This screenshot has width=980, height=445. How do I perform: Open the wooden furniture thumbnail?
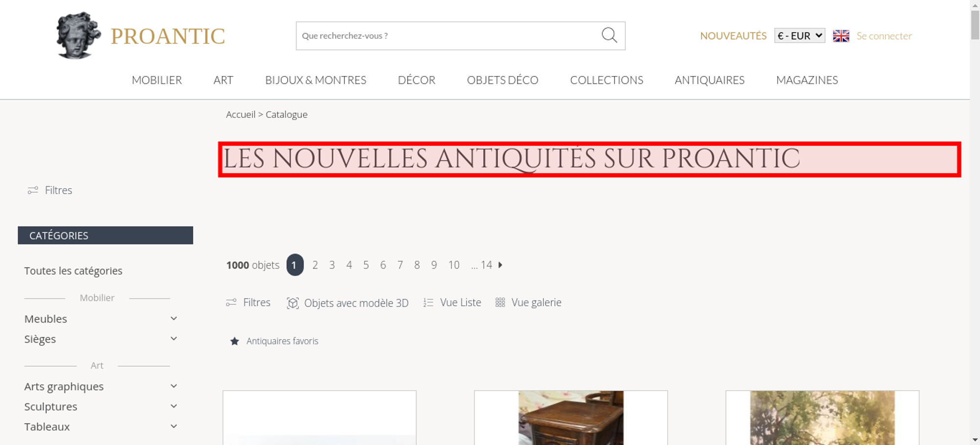(571, 418)
